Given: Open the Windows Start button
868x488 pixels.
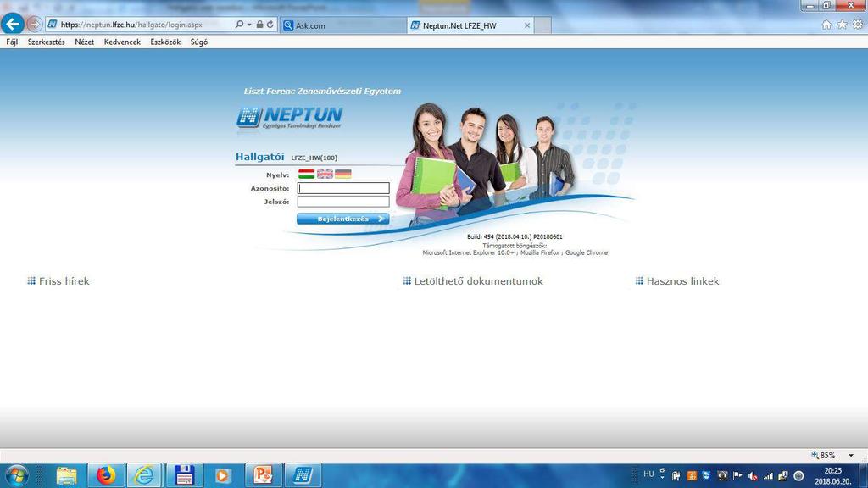Looking at the screenshot, I should tap(17, 476).
